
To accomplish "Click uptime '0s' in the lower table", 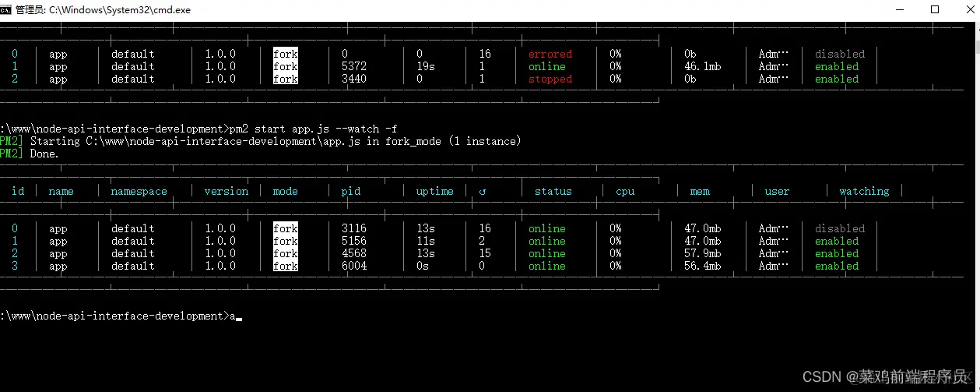I will coord(423,266).
